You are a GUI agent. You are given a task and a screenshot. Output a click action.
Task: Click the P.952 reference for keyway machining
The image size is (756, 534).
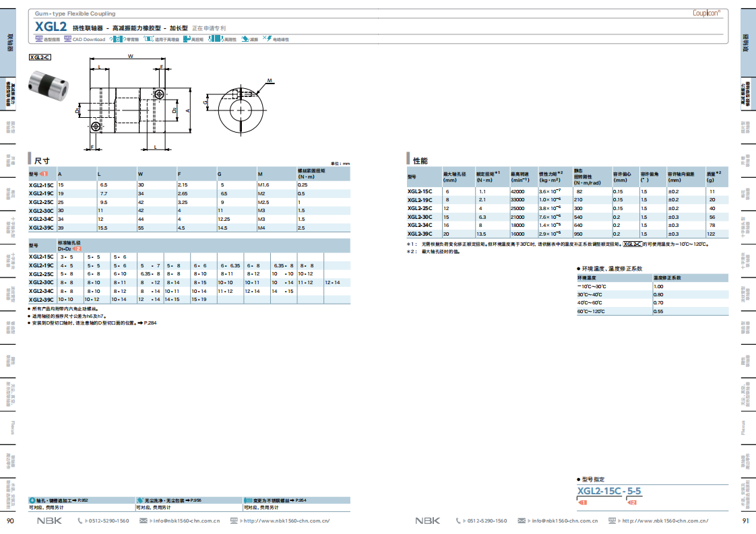(x=83, y=501)
